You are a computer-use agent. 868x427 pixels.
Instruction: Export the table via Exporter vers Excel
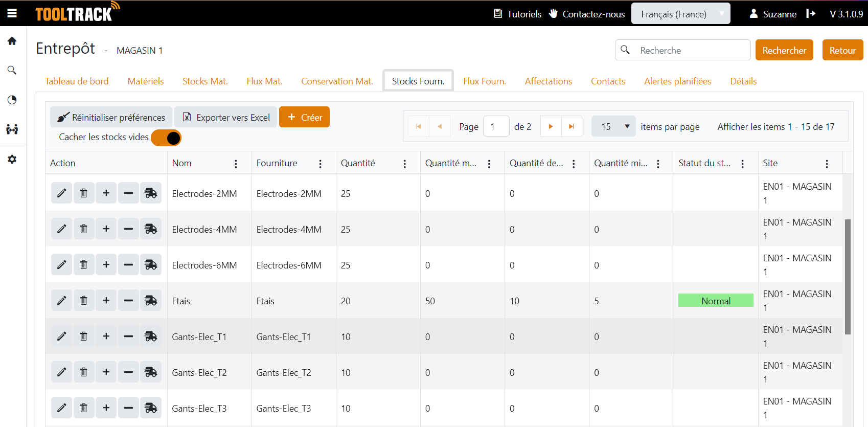[226, 117]
